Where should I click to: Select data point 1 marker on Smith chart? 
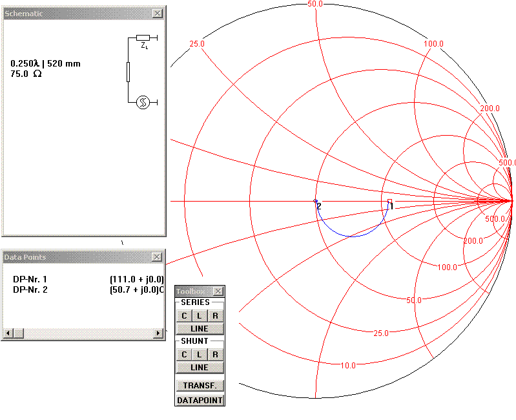click(x=389, y=201)
